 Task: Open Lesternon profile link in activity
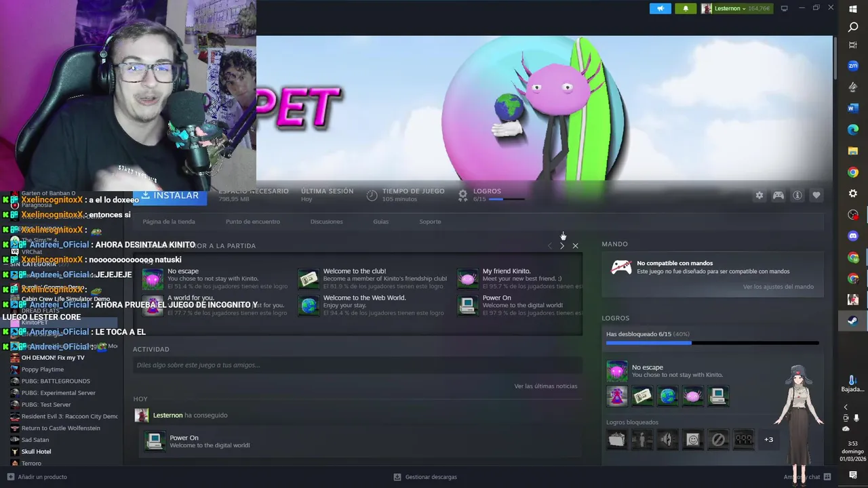pyautogui.click(x=167, y=415)
